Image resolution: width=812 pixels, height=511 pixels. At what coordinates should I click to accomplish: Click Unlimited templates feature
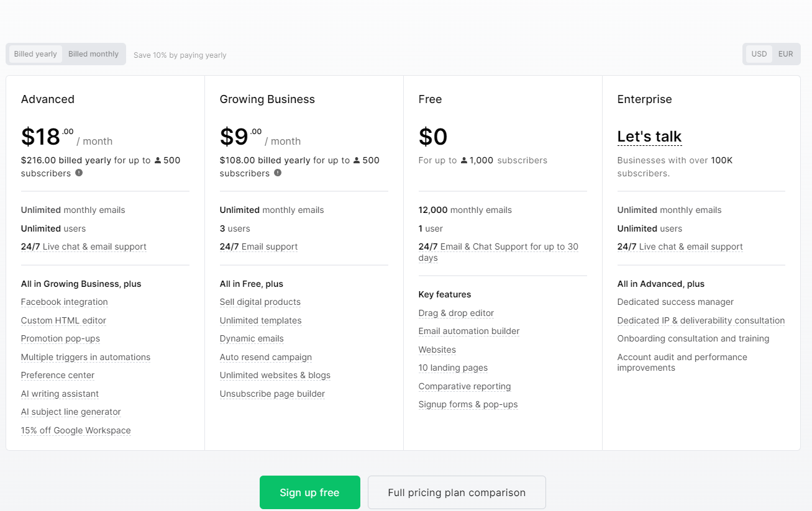[x=261, y=320]
